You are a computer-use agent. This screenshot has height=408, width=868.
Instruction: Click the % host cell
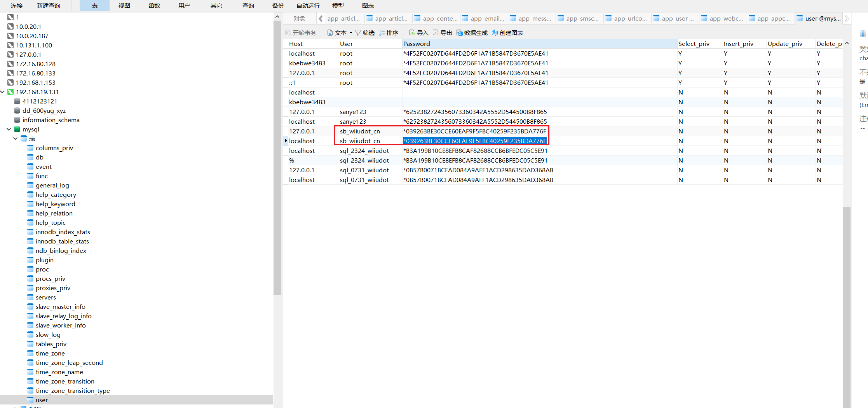(313, 160)
